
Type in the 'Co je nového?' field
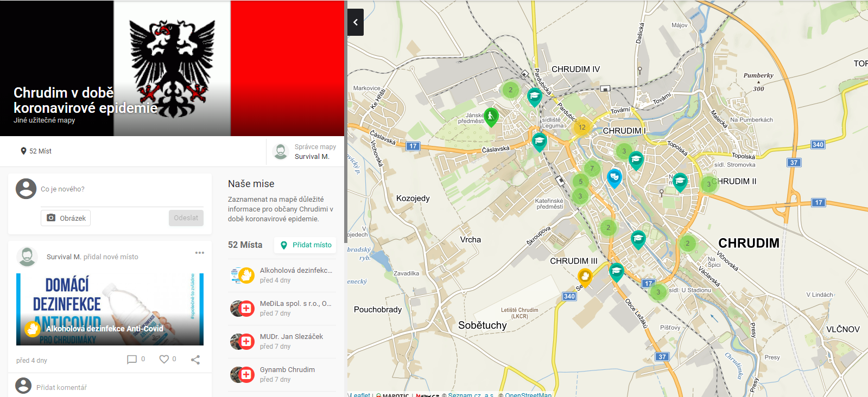[x=119, y=189]
